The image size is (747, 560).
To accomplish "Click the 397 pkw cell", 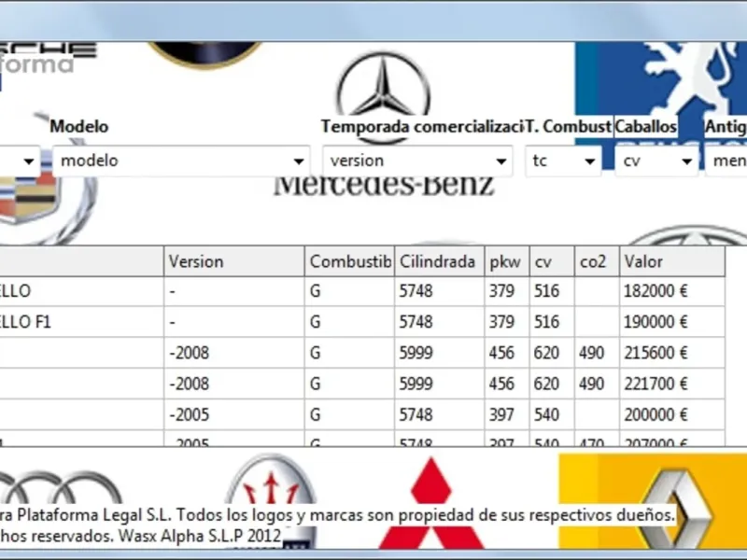I will tap(507, 414).
